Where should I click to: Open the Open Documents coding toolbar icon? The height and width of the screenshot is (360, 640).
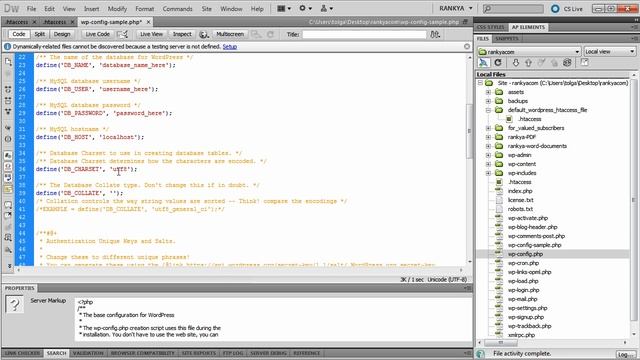(8, 62)
